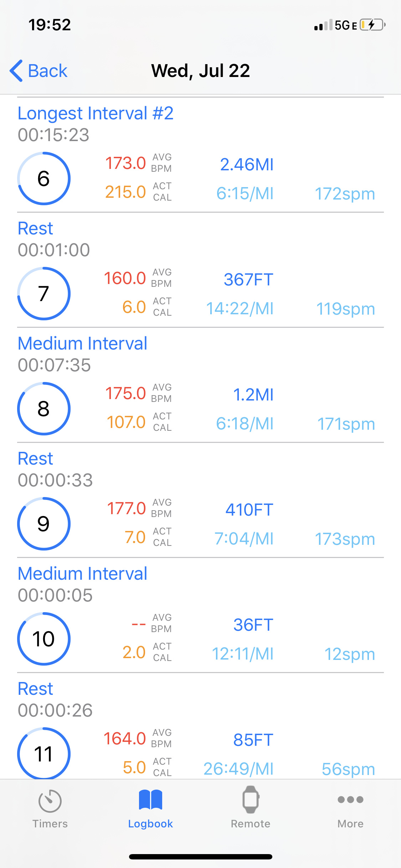Image resolution: width=401 pixels, height=868 pixels.
Task: Open the Remote watch icon
Action: point(251,800)
